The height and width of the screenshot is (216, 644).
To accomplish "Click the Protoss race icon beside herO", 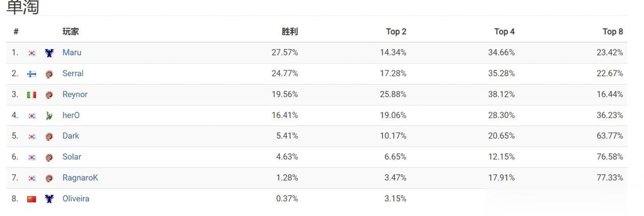I will tap(49, 116).
